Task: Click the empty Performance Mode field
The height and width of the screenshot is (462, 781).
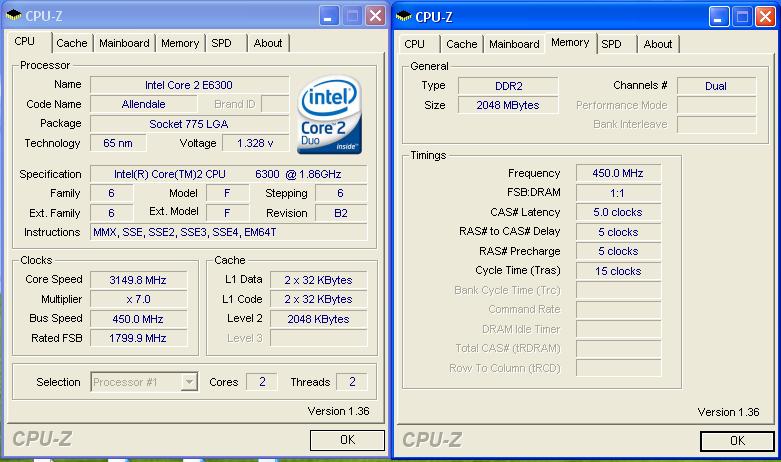Action: [x=716, y=105]
